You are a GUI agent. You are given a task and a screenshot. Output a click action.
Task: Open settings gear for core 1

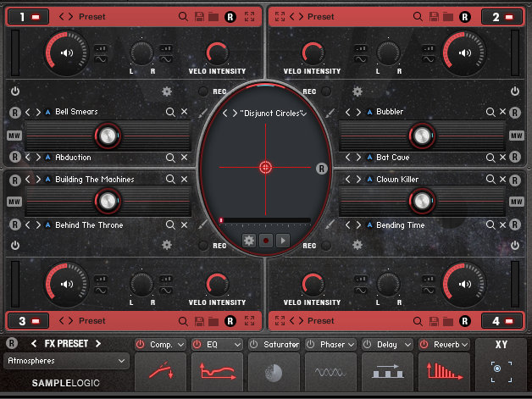(167, 91)
